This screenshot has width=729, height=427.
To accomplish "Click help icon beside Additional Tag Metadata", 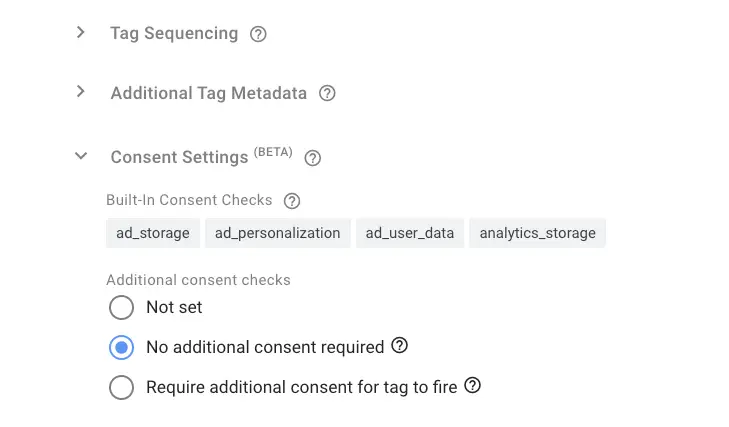I will pos(327,94).
